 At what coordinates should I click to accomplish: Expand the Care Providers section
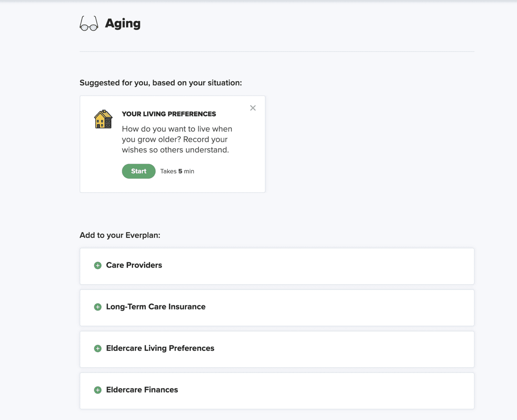pos(134,265)
